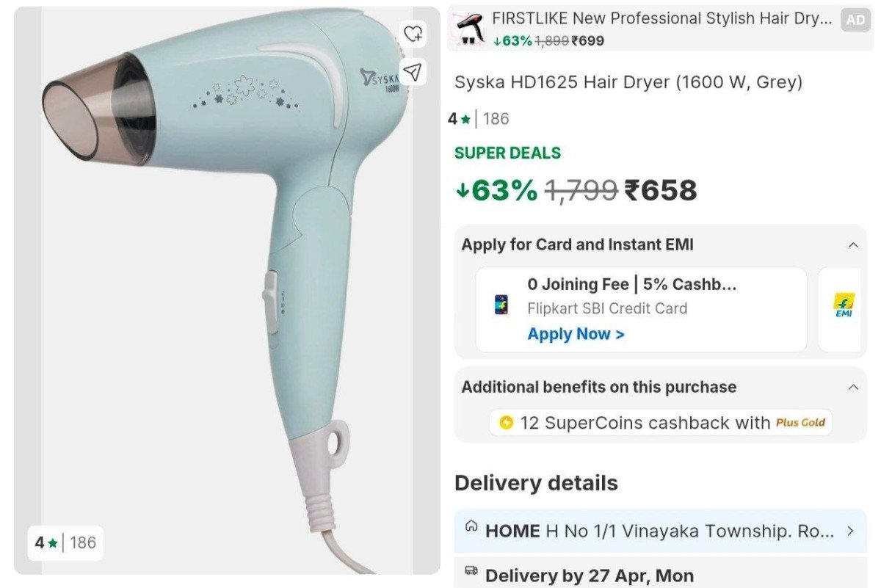Click the home icon in delivery address
Screen dimensions: 881x588
click(x=471, y=526)
